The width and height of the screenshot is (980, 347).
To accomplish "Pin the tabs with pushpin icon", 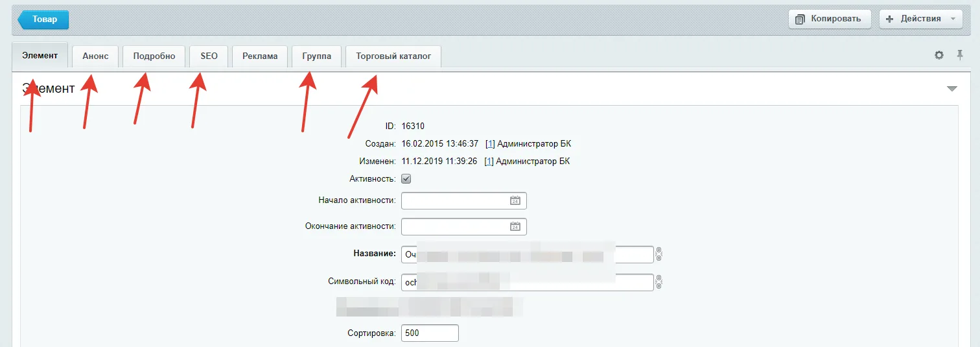I will tap(960, 56).
